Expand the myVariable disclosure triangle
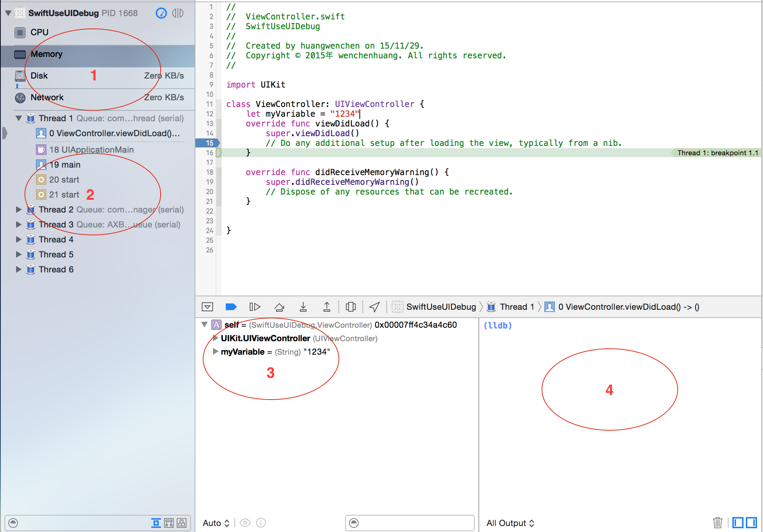This screenshot has height=532, width=763. point(215,352)
